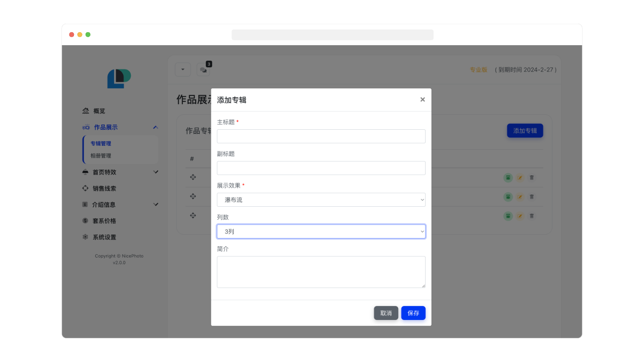
Task: Click the icon beside 首页特效
Action: [x=85, y=172]
